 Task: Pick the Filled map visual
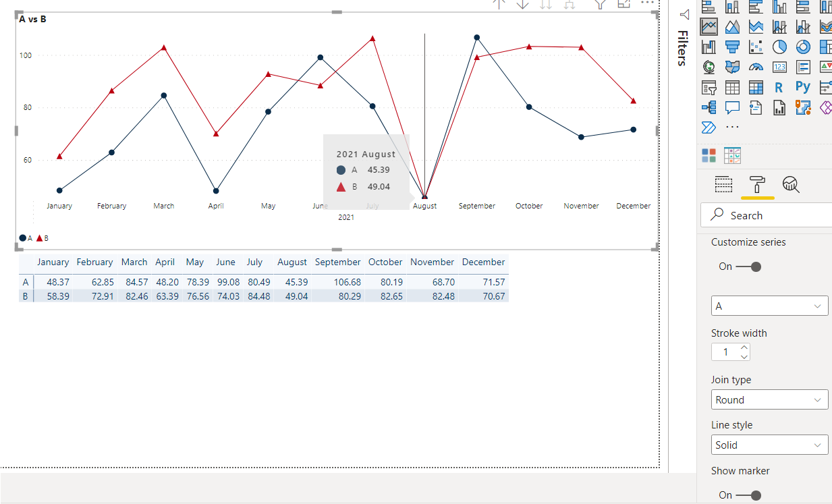[732, 67]
